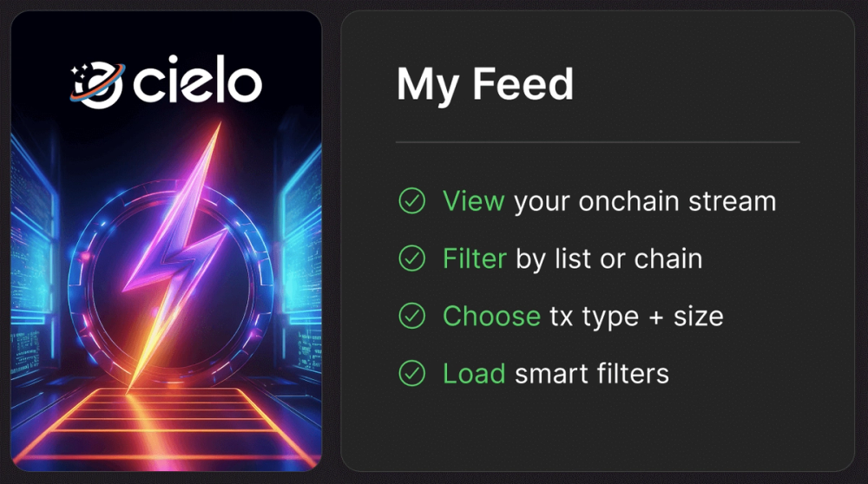868x484 pixels.
Task: Click the green Load word
Action: pos(474,373)
